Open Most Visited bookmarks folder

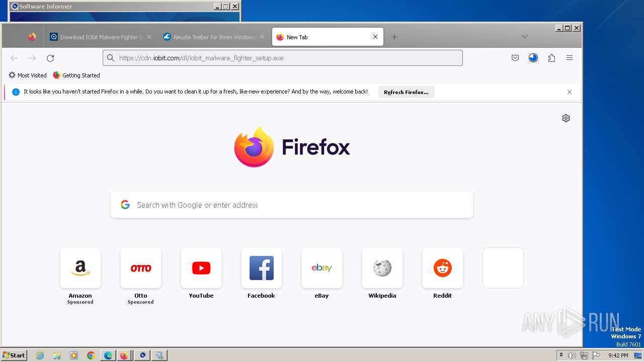pos(28,75)
